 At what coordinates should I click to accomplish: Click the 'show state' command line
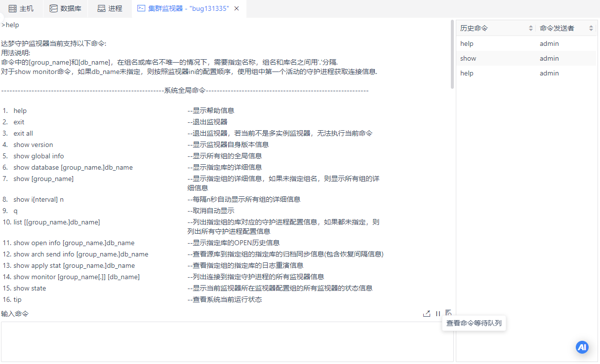click(x=30, y=288)
